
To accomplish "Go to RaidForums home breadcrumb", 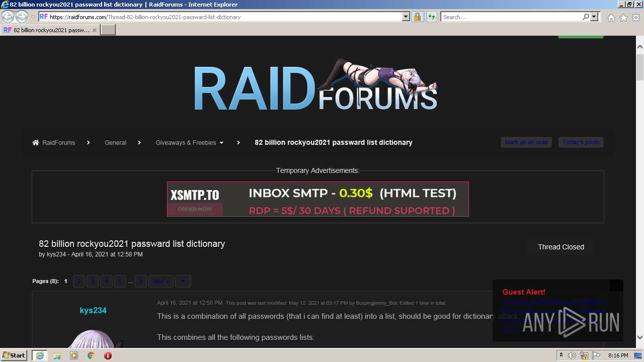I will pyautogui.click(x=58, y=143).
